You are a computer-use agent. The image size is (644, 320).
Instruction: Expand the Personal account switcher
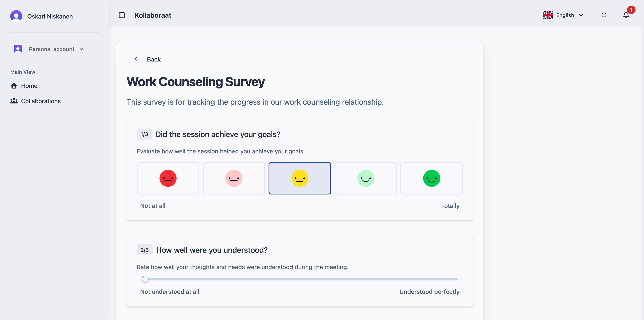[x=52, y=49]
